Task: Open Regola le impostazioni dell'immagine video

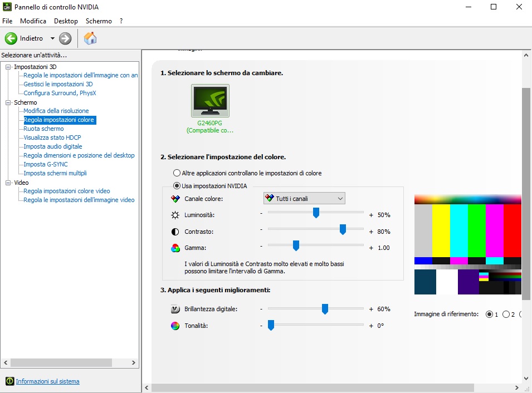Action: pos(79,200)
